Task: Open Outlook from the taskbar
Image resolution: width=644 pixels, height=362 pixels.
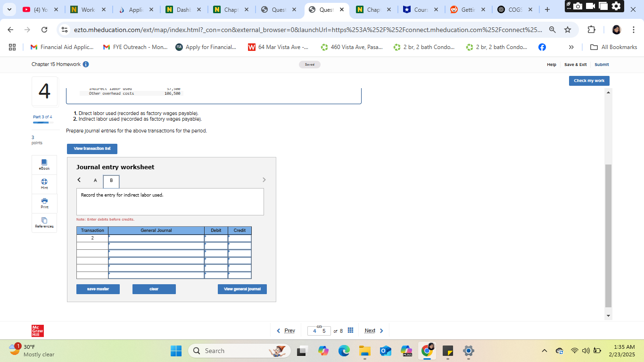Action: (386, 351)
